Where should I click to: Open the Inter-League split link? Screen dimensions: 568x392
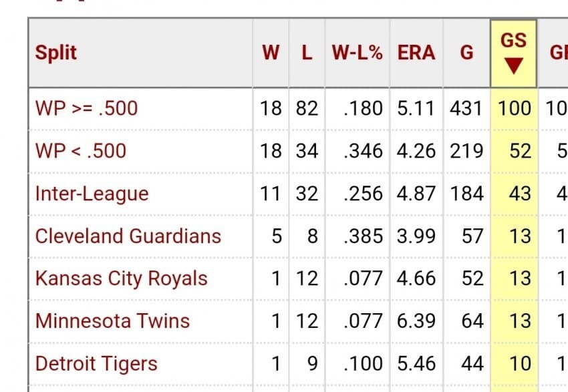pyautogui.click(x=92, y=194)
